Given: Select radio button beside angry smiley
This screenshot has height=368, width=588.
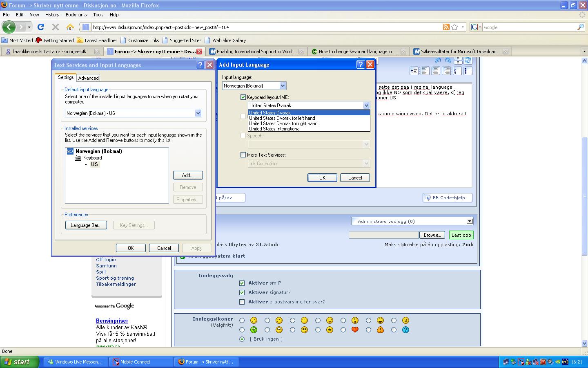Looking at the screenshot, I should click(x=394, y=321).
